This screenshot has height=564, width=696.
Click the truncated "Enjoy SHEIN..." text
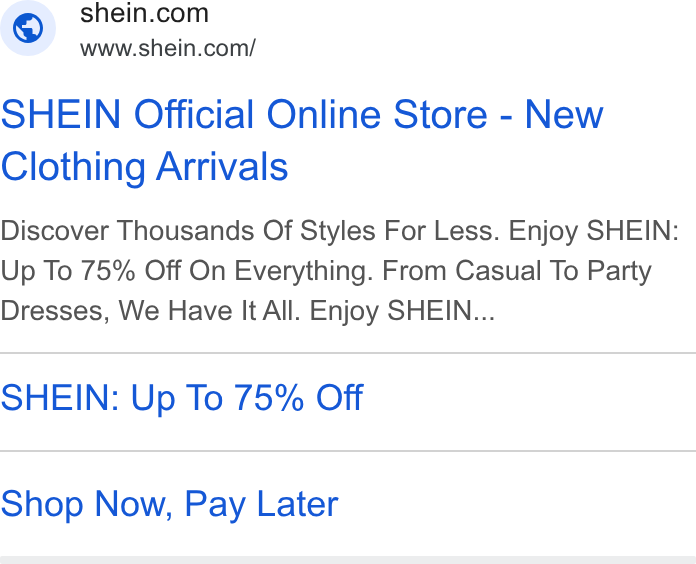tap(402, 311)
